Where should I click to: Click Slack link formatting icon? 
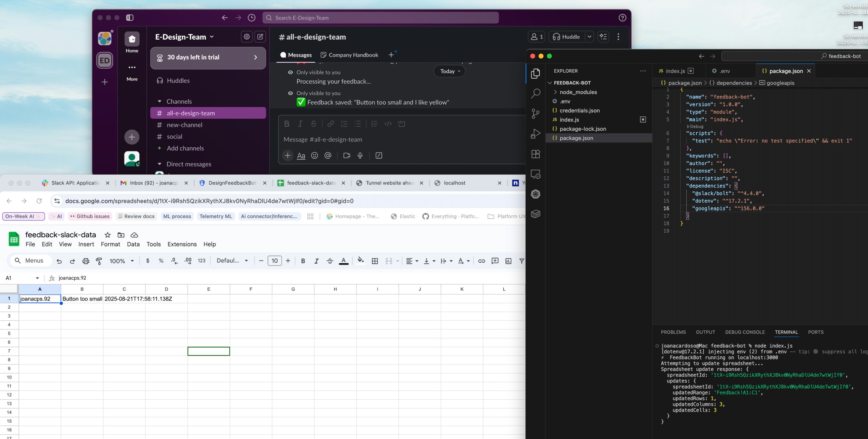point(331,124)
